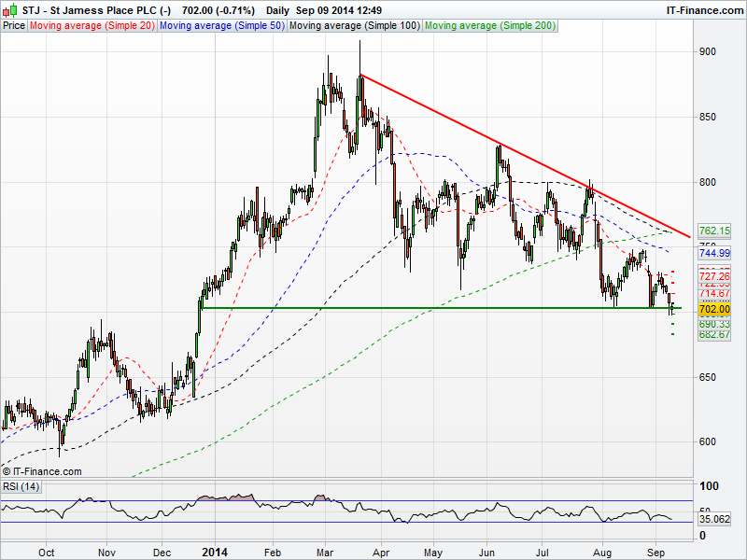Click the 900 price axis label
747x560 pixels.
pyautogui.click(x=708, y=52)
